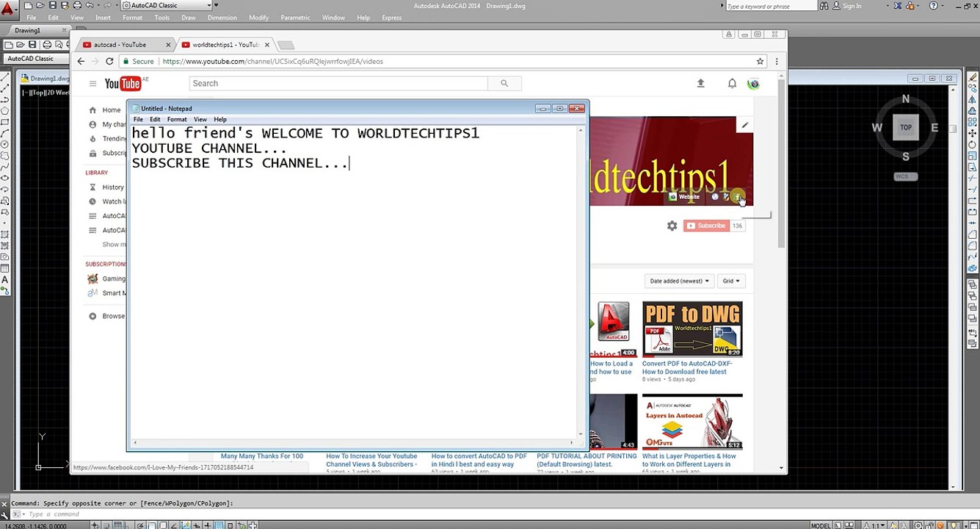980x529 pixels.
Task: Open Notepad File menu
Action: [x=138, y=119]
